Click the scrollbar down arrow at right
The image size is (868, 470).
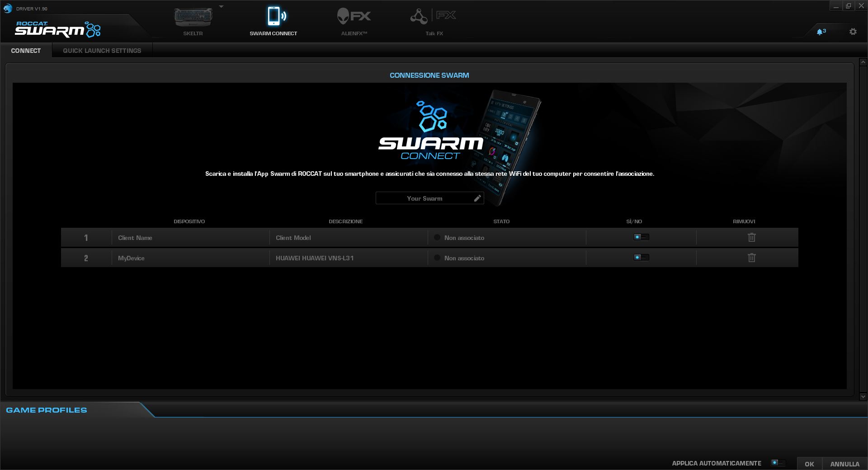(863, 396)
